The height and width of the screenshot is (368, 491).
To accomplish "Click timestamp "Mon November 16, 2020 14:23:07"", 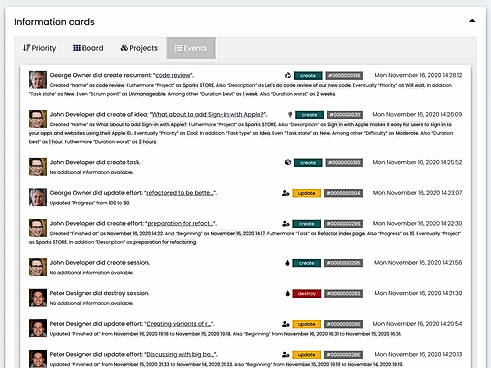I will (x=417, y=193).
